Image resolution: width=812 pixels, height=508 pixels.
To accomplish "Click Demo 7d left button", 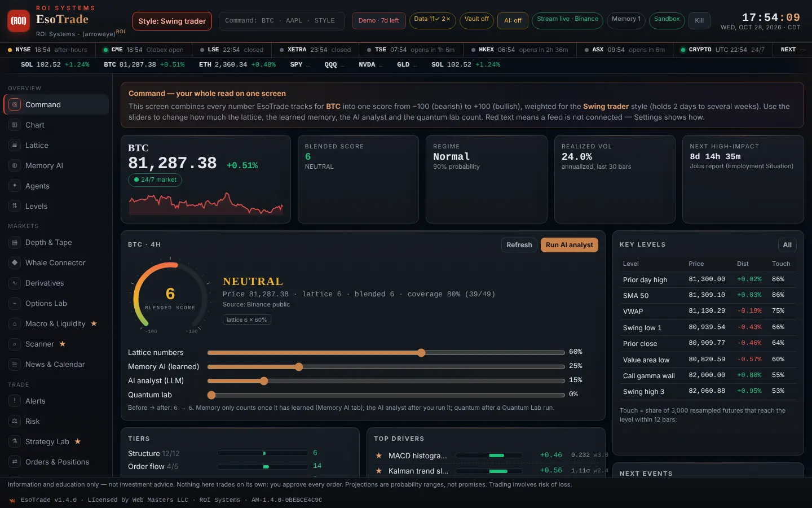I will (x=378, y=21).
